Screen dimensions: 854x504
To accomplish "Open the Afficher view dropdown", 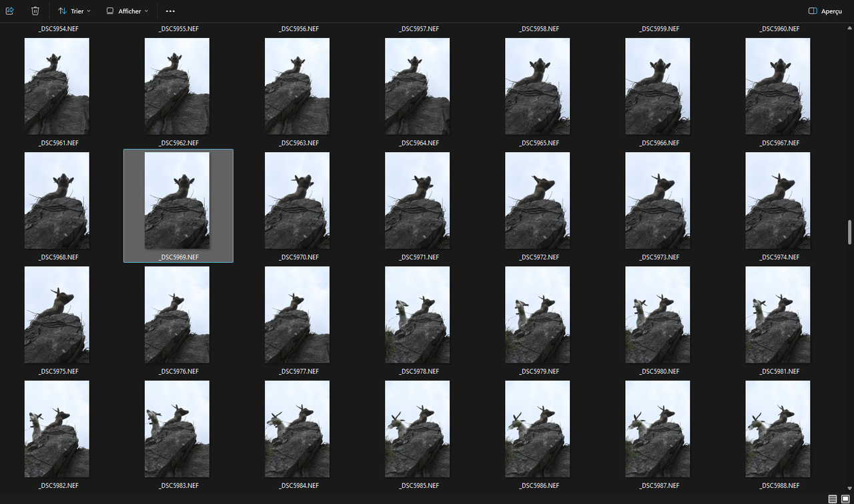I will 127,11.
